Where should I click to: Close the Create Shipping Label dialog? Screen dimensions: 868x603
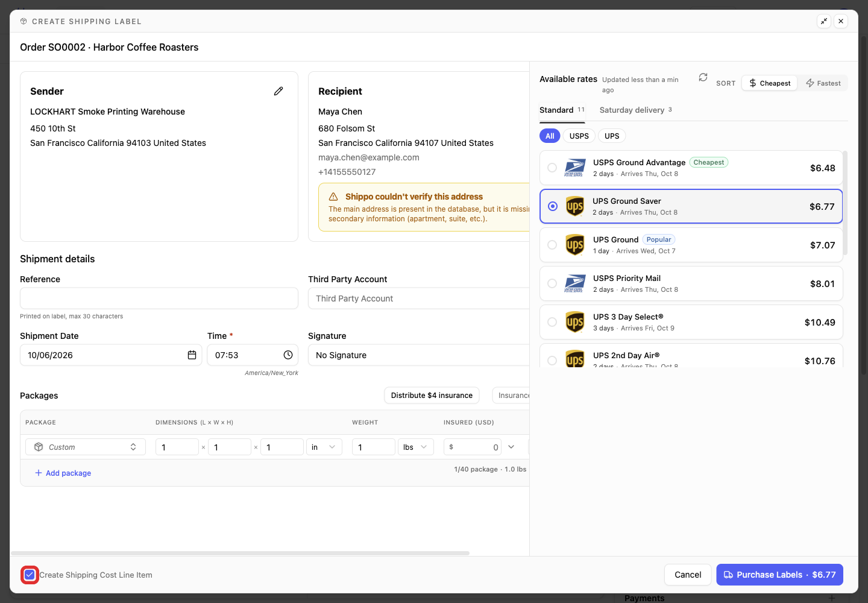click(841, 21)
